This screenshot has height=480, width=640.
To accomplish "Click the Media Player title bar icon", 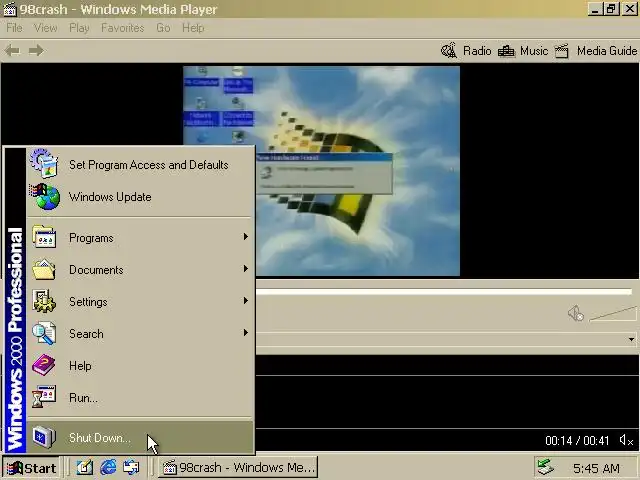I will tap(9, 9).
